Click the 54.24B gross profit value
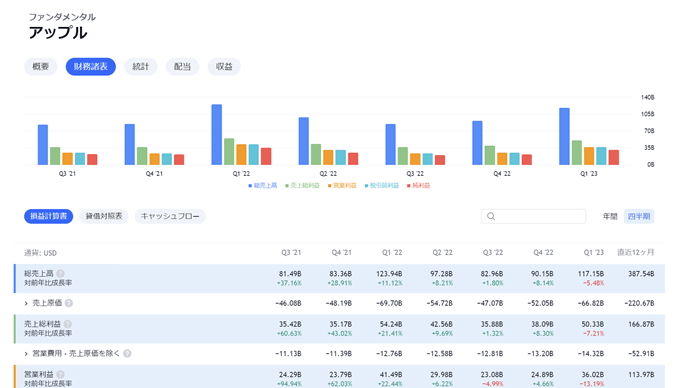This screenshot has height=388, width=680. 391,324
